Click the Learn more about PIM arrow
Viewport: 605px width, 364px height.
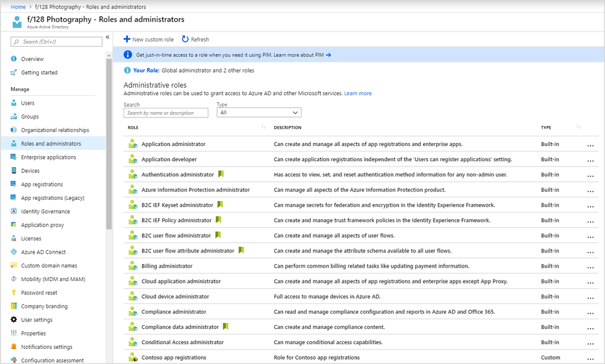point(328,55)
